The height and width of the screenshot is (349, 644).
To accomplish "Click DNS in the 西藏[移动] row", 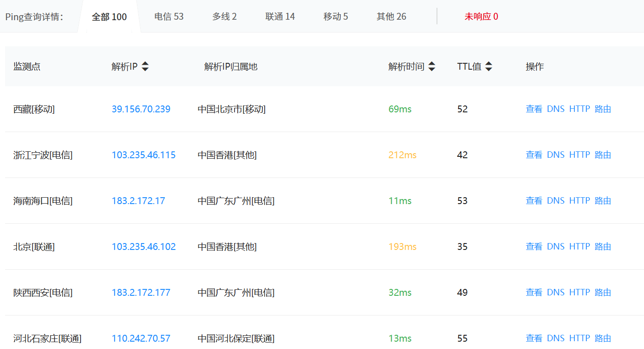I will pyautogui.click(x=556, y=109).
